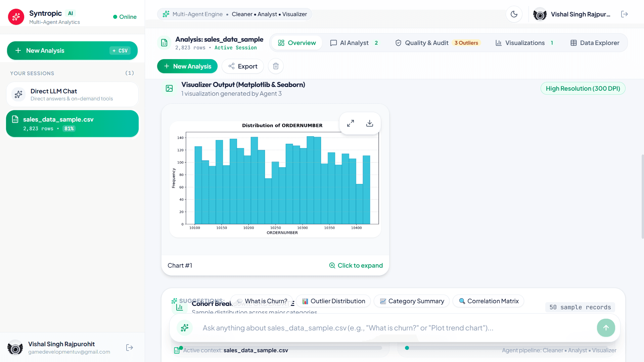Click the header user avatar
644x362 pixels.
click(x=540, y=14)
